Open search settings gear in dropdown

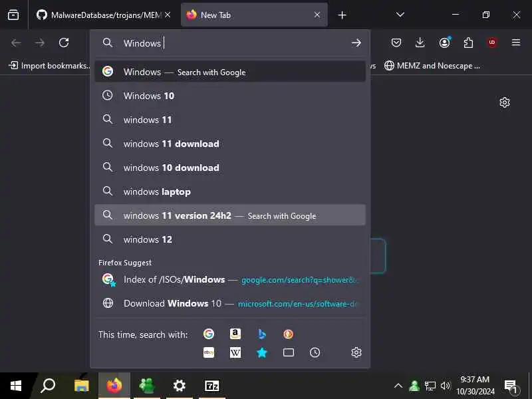pos(356,352)
